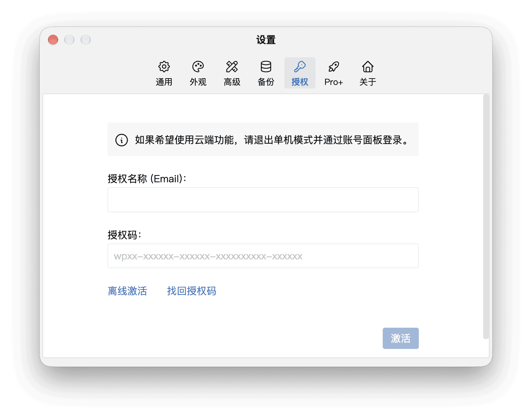Click the notice text about 云端功能

pos(272,140)
